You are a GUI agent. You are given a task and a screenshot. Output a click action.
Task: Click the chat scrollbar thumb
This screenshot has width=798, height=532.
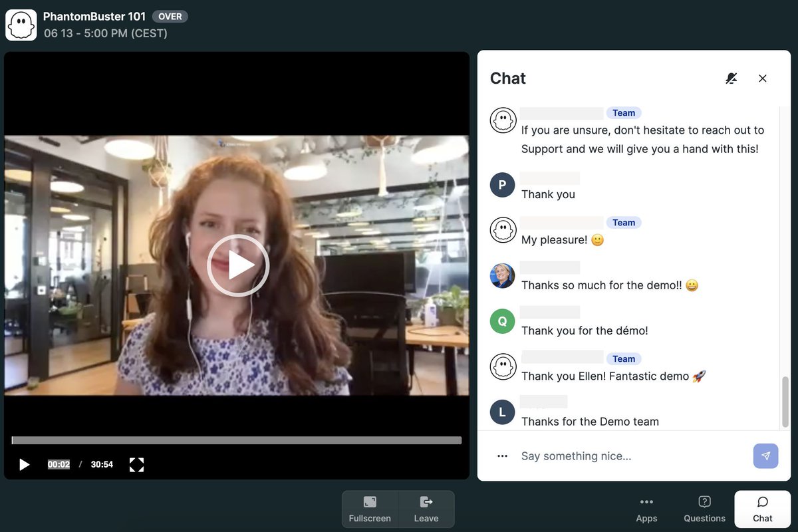click(x=785, y=402)
